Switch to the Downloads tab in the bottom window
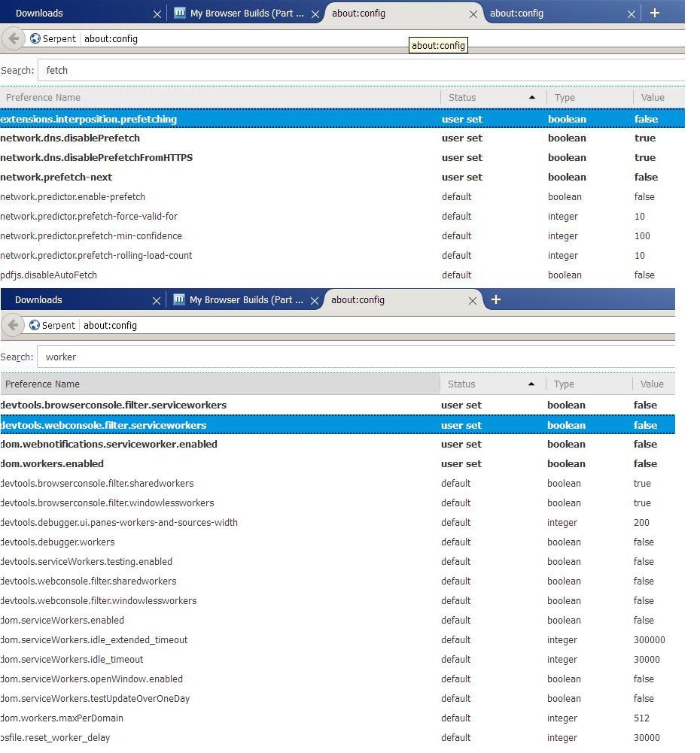The image size is (700, 753). (x=82, y=299)
